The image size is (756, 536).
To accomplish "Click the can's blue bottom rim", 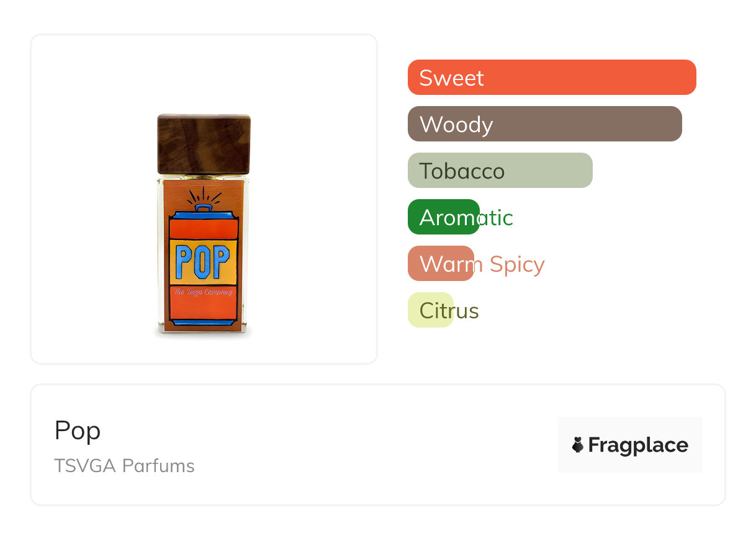I will [203, 321].
